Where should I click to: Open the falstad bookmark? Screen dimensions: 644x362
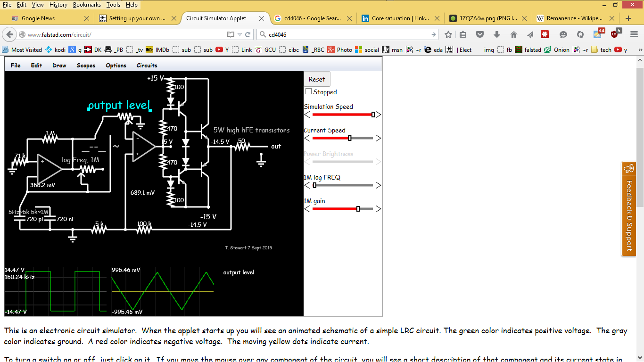pos(528,49)
